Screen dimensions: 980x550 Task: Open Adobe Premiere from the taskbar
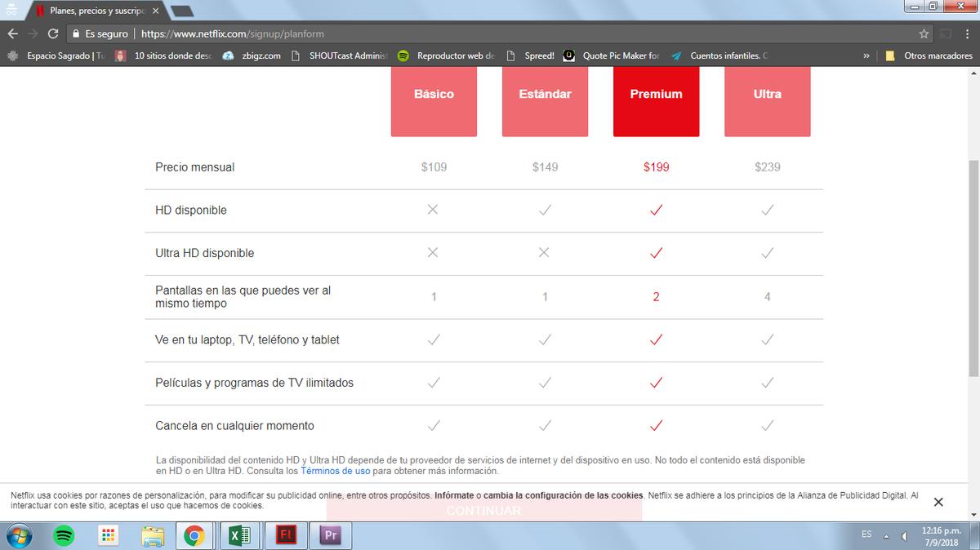coord(331,535)
